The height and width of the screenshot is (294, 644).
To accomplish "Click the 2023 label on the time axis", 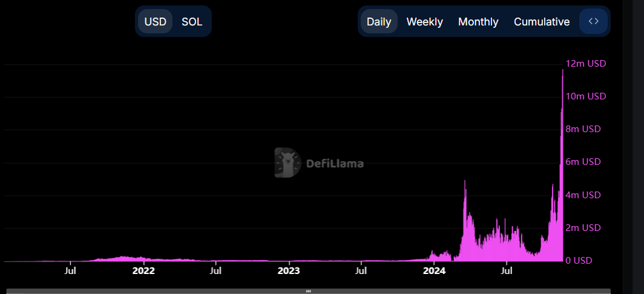I will coord(289,270).
